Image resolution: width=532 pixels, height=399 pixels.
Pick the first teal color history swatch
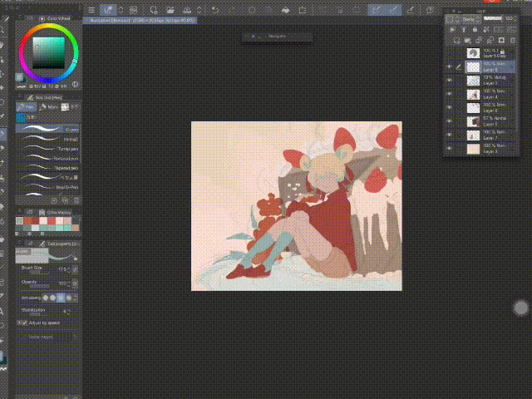19,221
